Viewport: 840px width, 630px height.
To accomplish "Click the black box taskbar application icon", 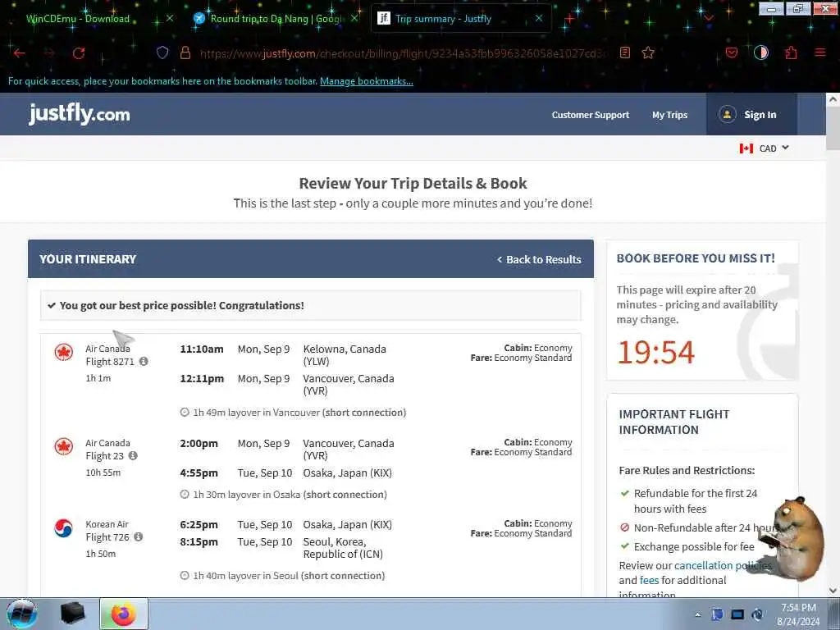I will 73,614.
